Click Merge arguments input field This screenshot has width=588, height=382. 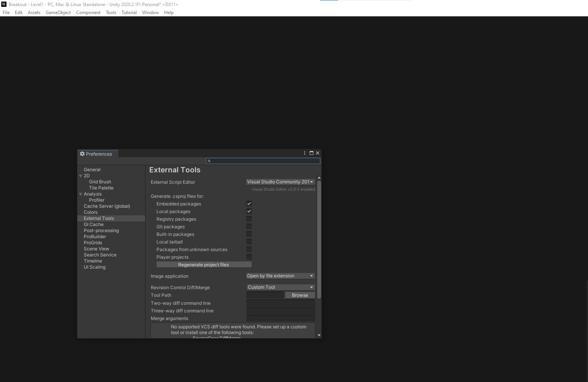coord(281,318)
